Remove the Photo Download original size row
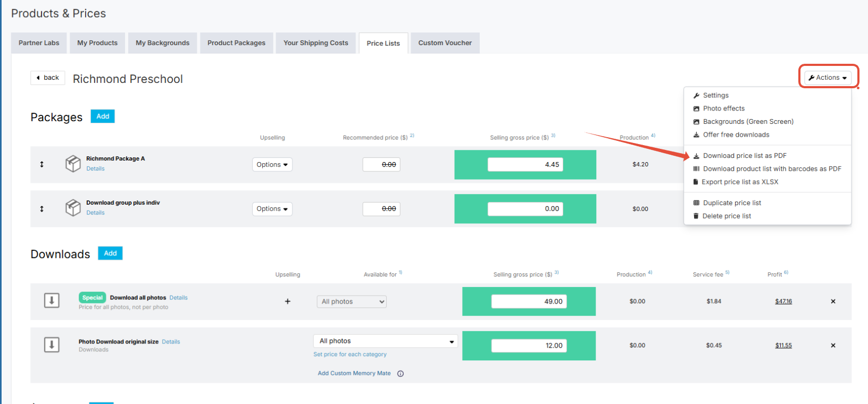Screen dimensions: 868x404 tap(833, 346)
